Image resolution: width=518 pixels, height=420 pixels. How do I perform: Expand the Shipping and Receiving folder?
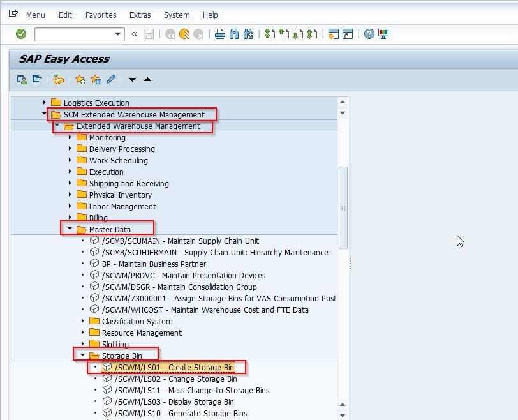(x=70, y=183)
